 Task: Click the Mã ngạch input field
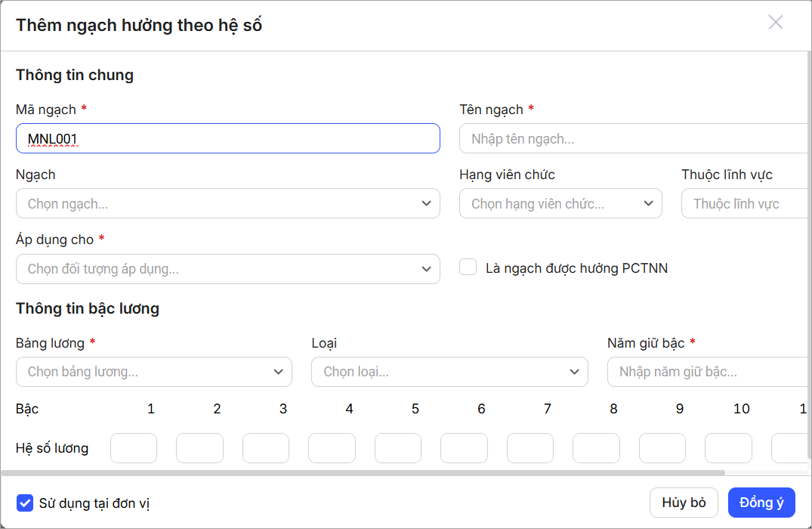[227, 139]
